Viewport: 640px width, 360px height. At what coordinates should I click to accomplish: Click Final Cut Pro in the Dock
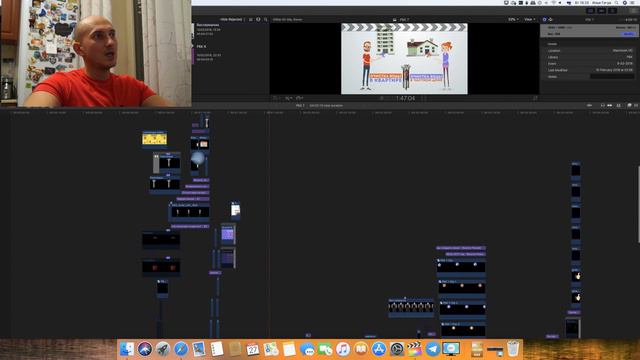[x=414, y=349]
